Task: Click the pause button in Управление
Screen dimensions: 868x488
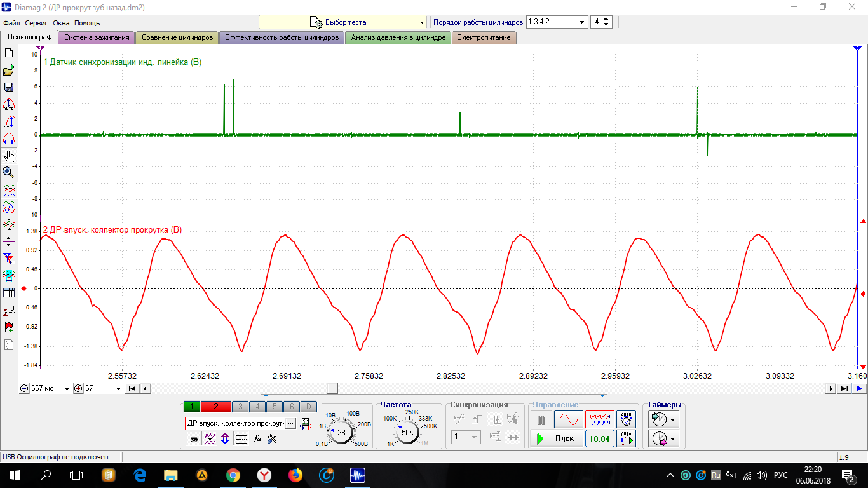Action: tap(541, 420)
